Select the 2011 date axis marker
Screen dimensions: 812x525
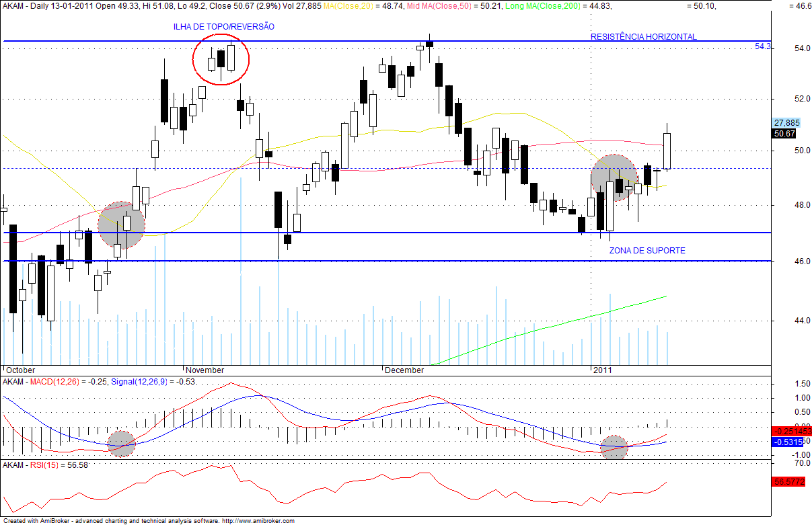click(x=603, y=370)
